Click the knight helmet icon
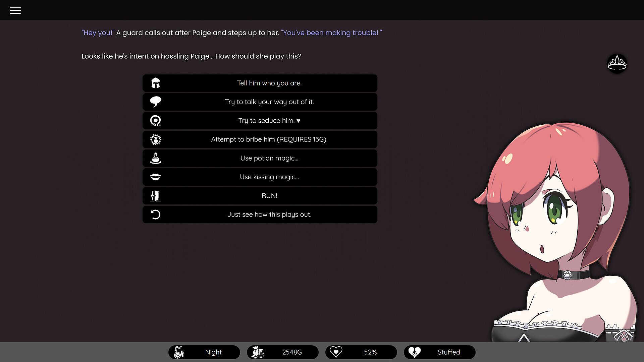The width and height of the screenshot is (644, 362). pos(156,83)
